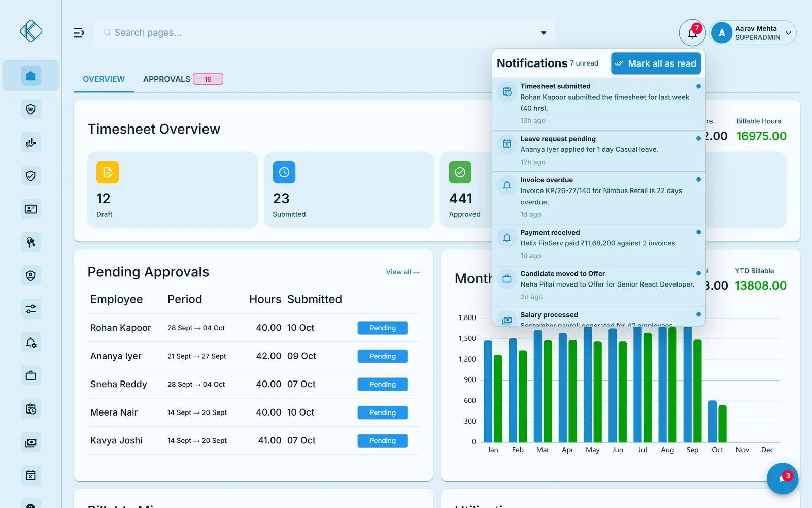Viewport: 812px width, 508px height.
Task: Expand the search pages dropdown arrow
Action: coord(544,33)
